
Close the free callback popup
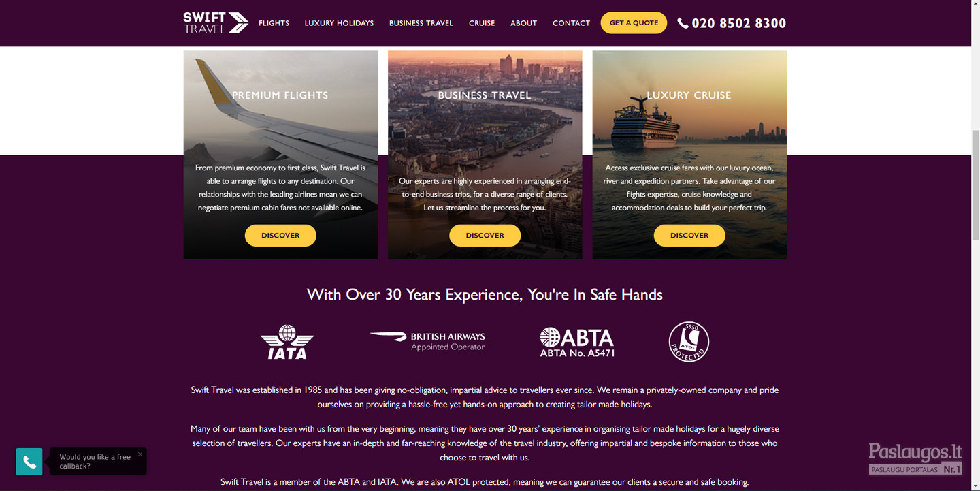point(140,454)
